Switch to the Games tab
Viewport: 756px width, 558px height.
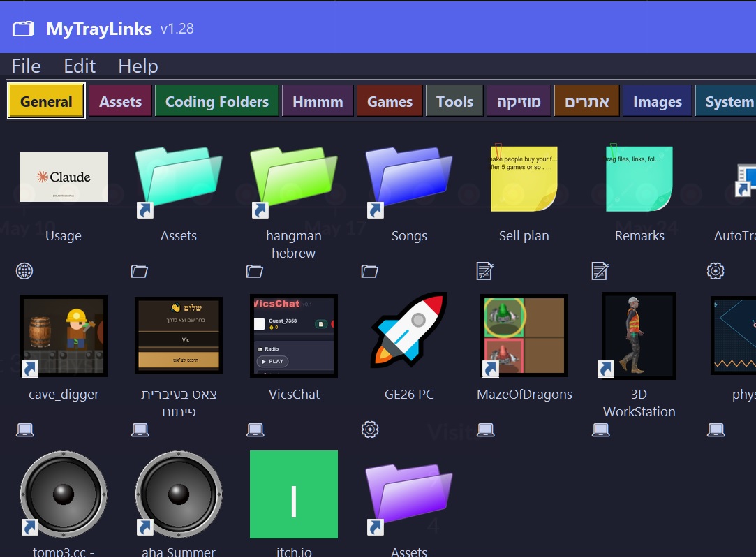(390, 101)
